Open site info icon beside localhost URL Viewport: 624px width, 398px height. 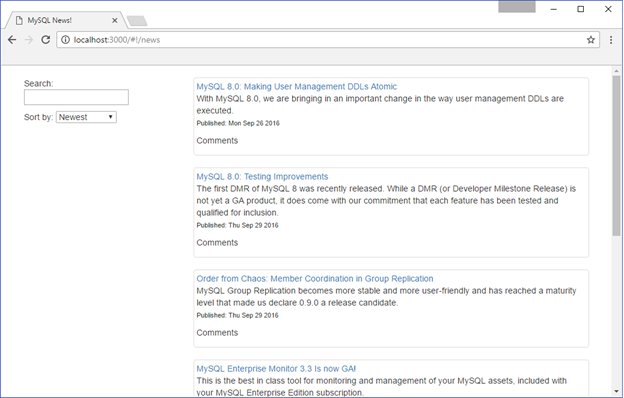coord(65,40)
